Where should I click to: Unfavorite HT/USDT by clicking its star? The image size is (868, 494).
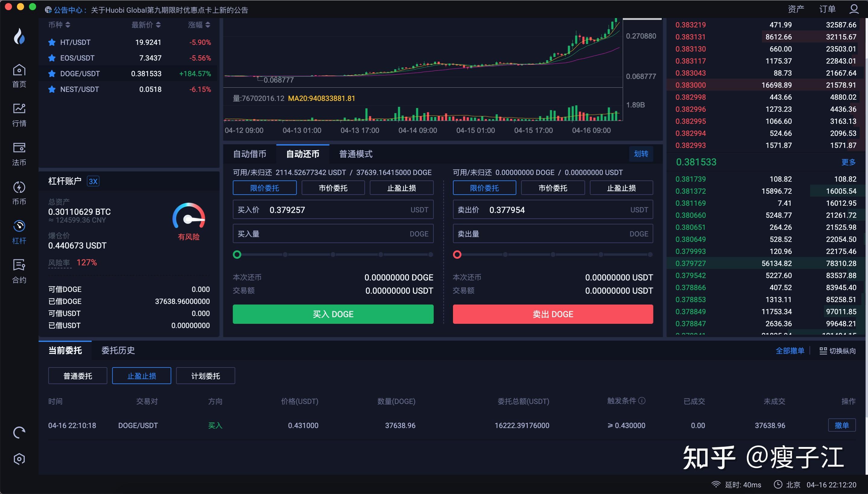tap(52, 42)
